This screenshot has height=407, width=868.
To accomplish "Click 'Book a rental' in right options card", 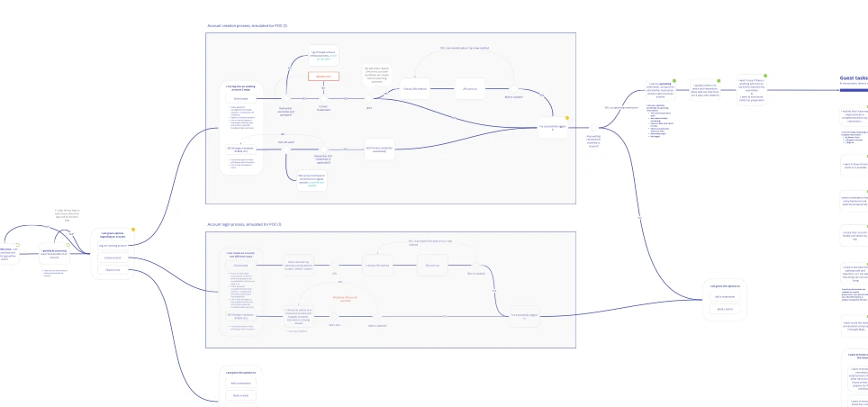I will pos(725,309).
